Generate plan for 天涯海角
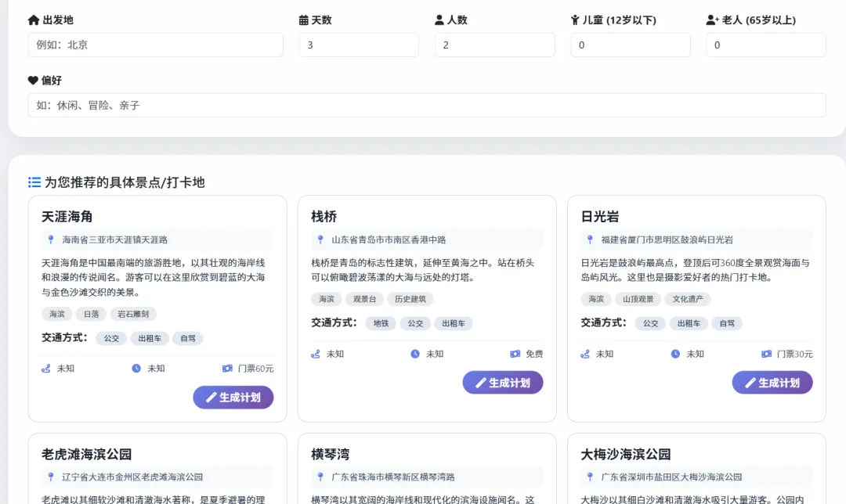 pyautogui.click(x=233, y=398)
